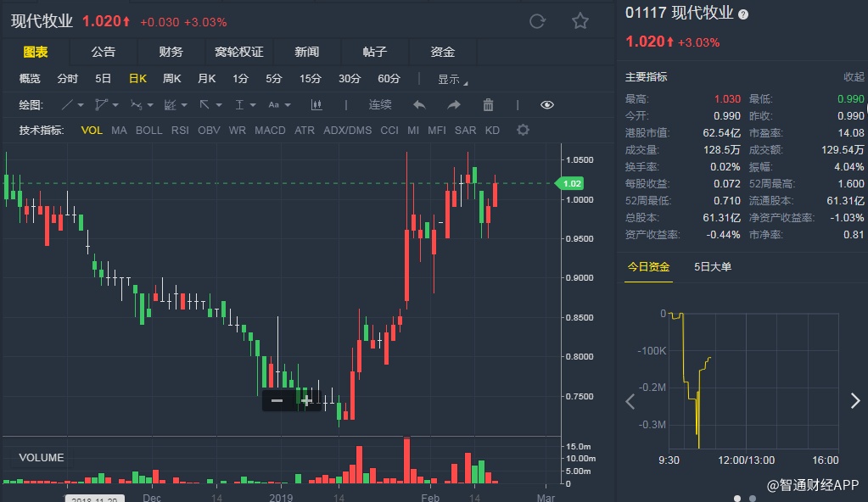
Task: Select the polyline path drawing tool
Action: point(101,104)
